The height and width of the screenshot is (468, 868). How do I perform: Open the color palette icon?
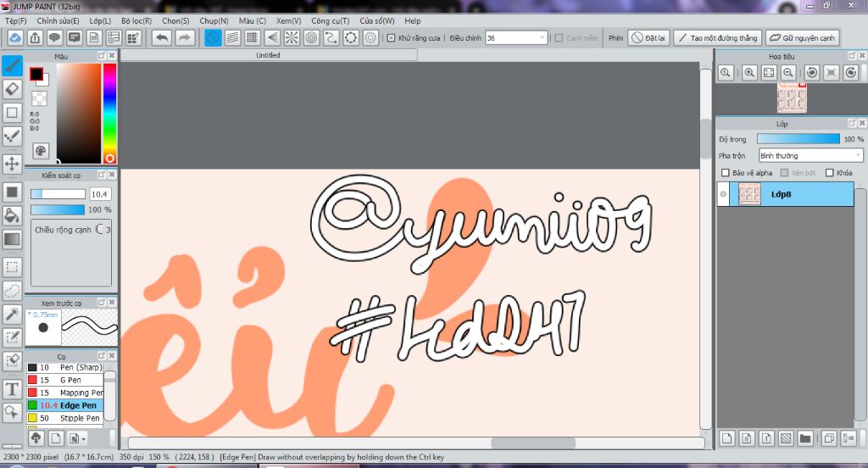[41, 151]
